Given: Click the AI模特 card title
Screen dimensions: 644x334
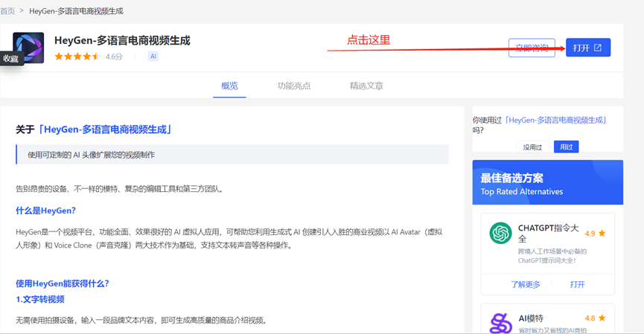Looking at the screenshot, I should [x=531, y=318].
